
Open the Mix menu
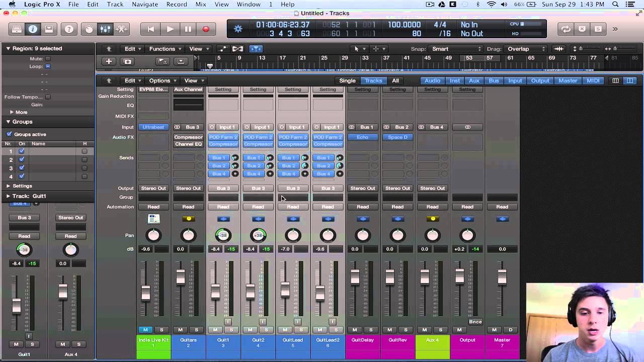(201, 5)
